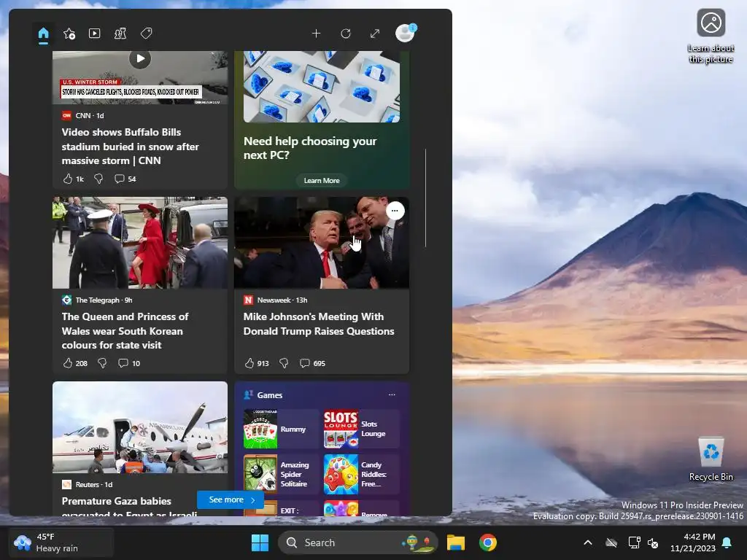This screenshot has height=560, width=747.
Task: Like the CNN Buffalo Bills story
Action: (73, 179)
